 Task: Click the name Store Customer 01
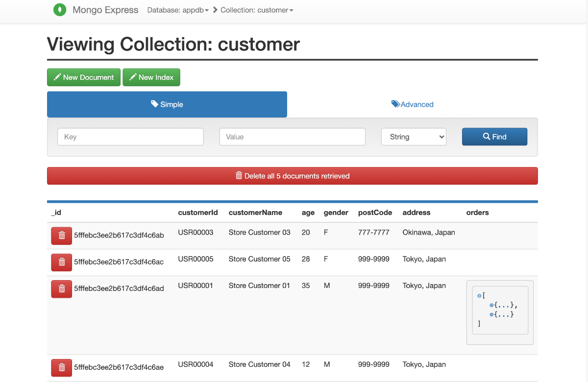[260, 285]
